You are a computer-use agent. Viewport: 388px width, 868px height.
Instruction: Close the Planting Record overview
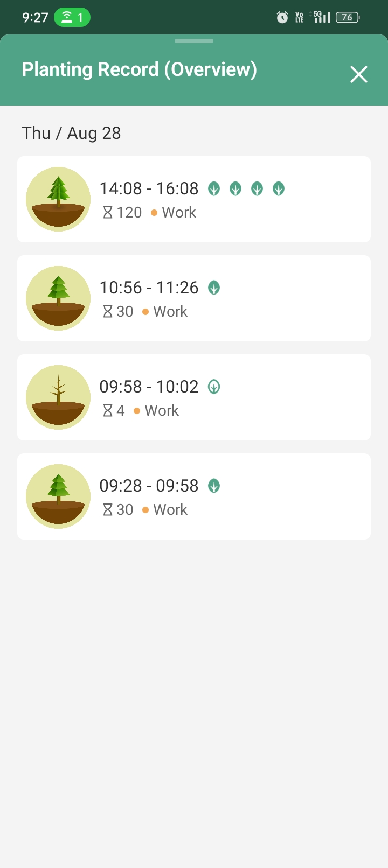[x=358, y=74]
